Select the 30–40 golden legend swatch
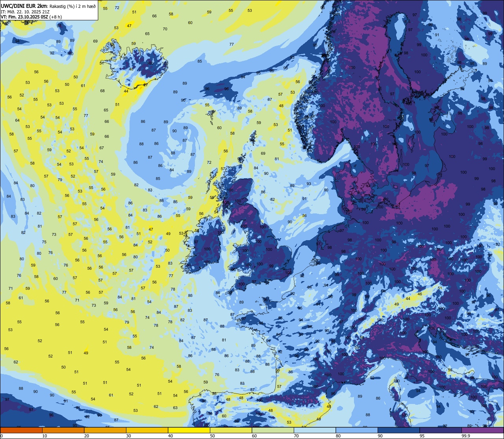 [x=147, y=430]
